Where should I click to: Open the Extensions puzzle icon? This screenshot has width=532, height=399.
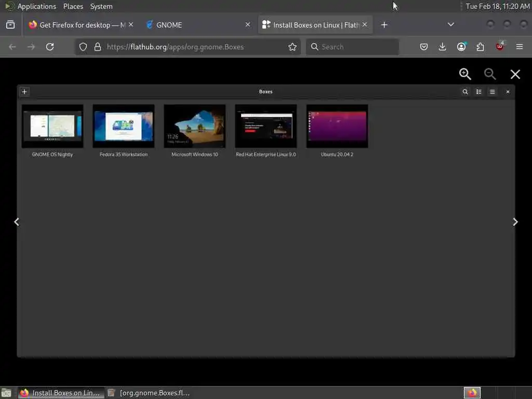pyautogui.click(x=481, y=47)
